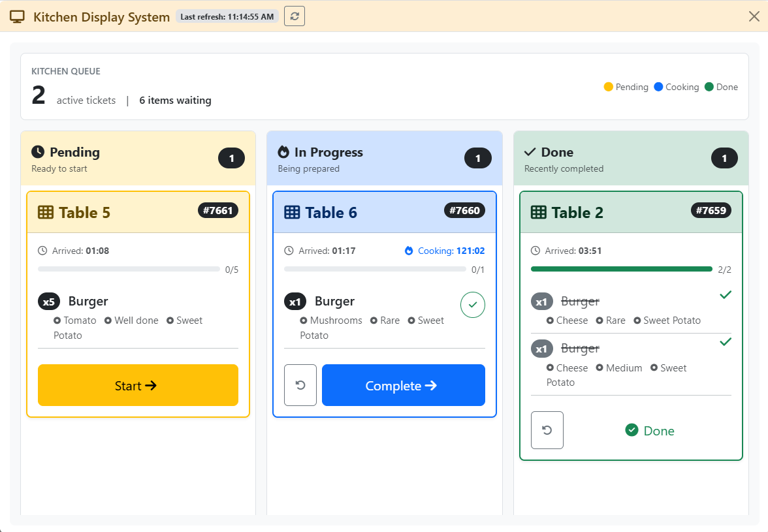Click the revert icon on Table 2 ticket
Image resolution: width=768 pixels, height=532 pixels.
(x=547, y=430)
